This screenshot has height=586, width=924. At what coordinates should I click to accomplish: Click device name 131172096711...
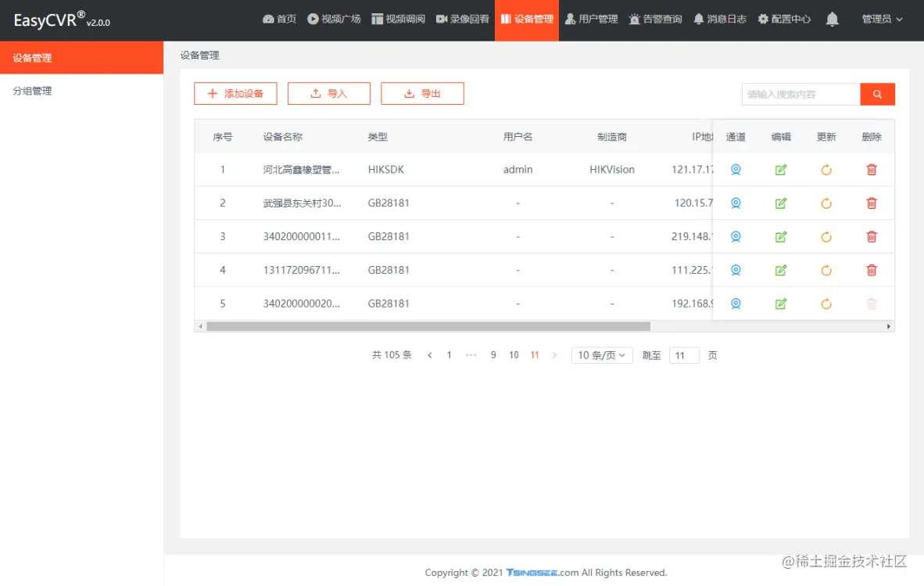pos(301,271)
